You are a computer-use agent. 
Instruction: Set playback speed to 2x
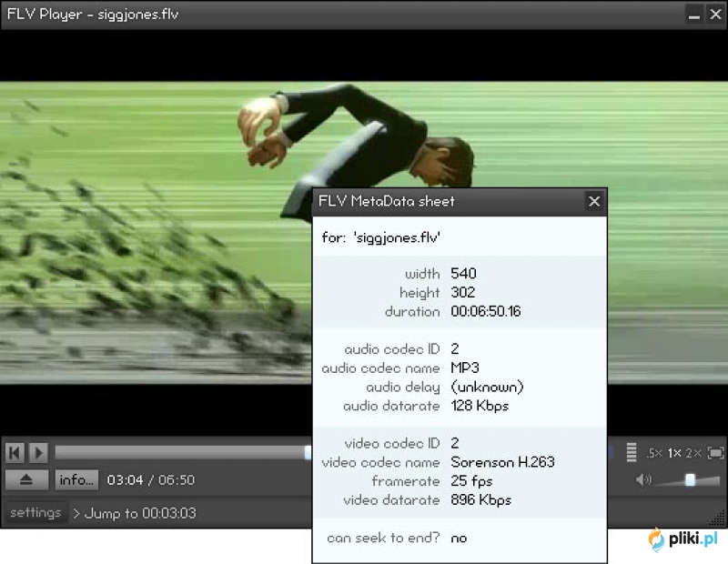pyautogui.click(x=693, y=453)
